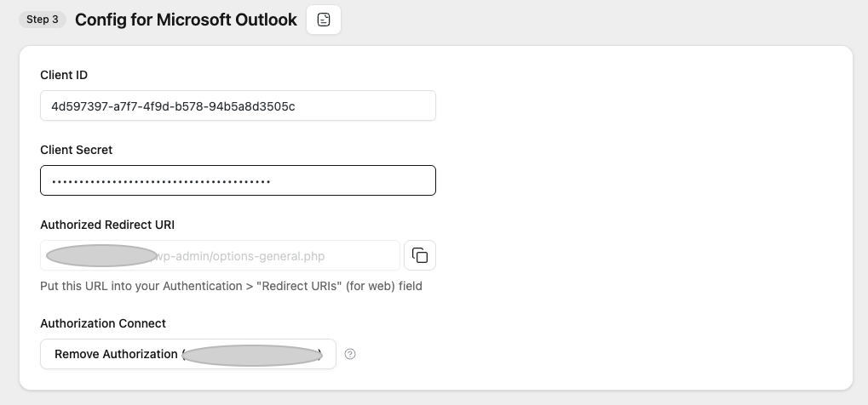Copy the Authorized Redirect URI
The image size is (868, 405).
pyautogui.click(x=420, y=255)
